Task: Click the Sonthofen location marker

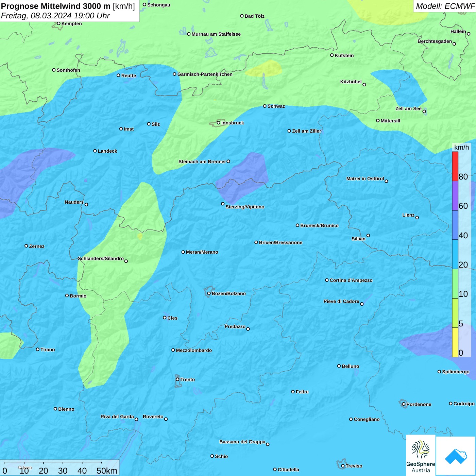Action: (x=54, y=70)
